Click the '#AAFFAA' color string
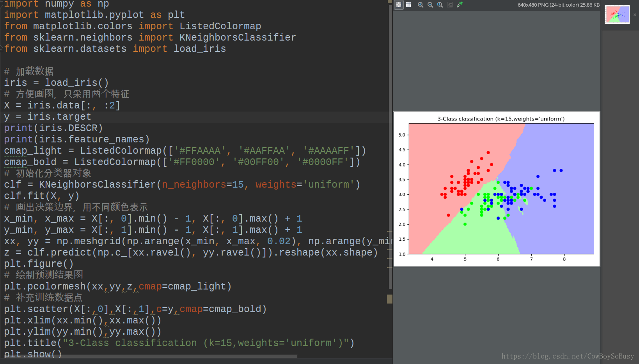The height and width of the screenshot is (364, 639). click(264, 151)
